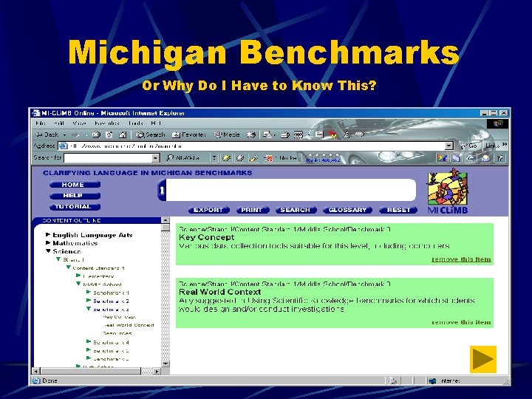This screenshot has height=399, width=532.
Task: Expand the Elementary node
Action: pos(78,276)
